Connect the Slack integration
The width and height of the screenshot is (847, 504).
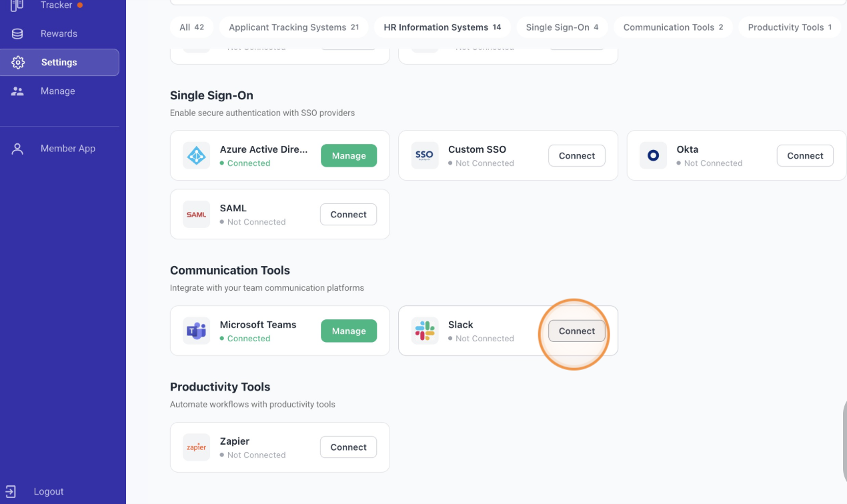click(577, 331)
